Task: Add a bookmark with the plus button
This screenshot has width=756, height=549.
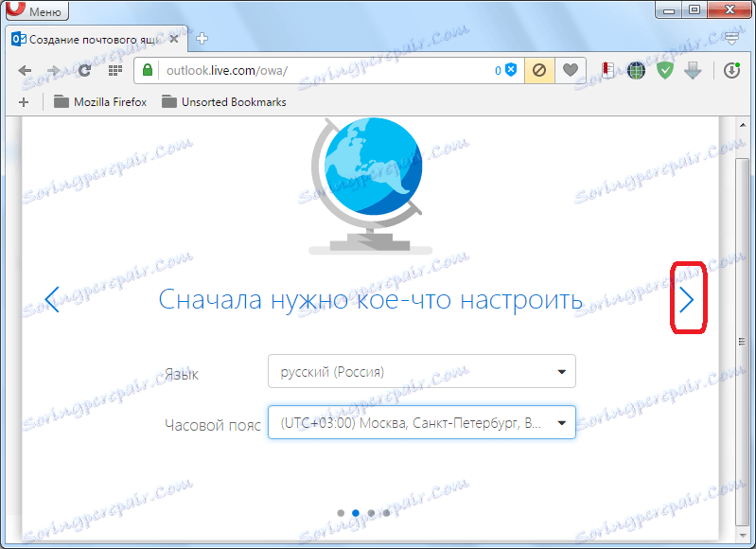Action: (x=24, y=102)
